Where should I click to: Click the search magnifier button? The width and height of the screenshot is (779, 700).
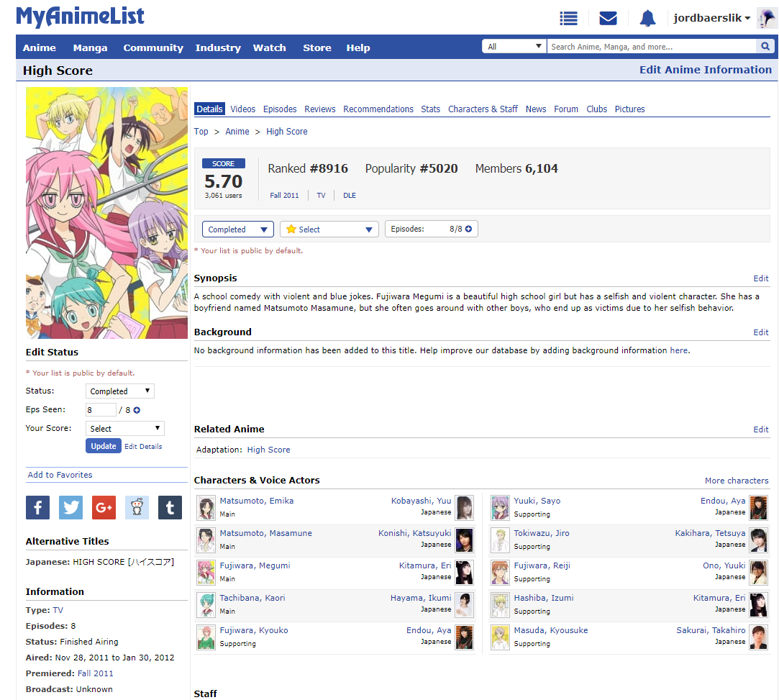point(765,46)
